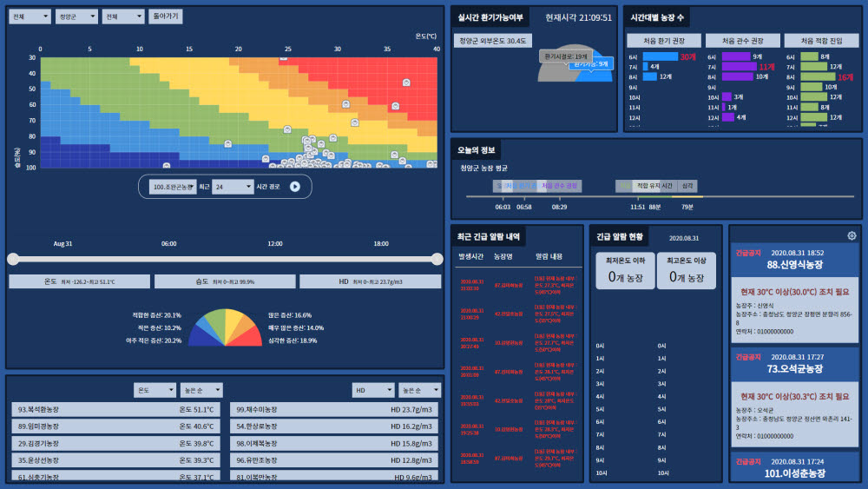
Task: Click the 최저온도 이하 card
Action: click(x=625, y=271)
